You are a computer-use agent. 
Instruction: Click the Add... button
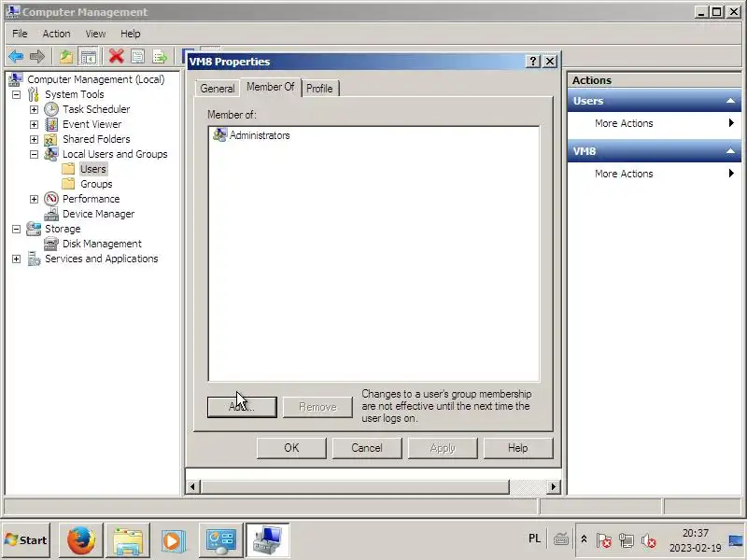pyautogui.click(x=242, y=407)
